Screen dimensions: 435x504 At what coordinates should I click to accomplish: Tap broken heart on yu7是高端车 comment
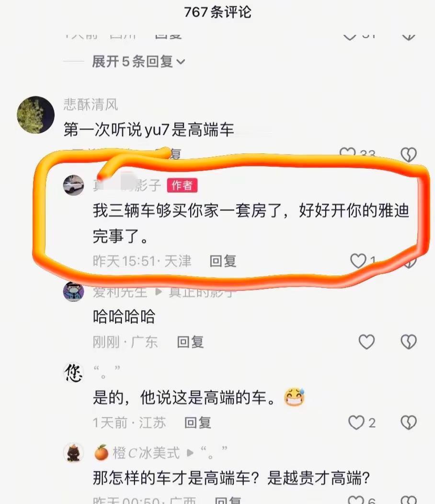click(409, 154)
